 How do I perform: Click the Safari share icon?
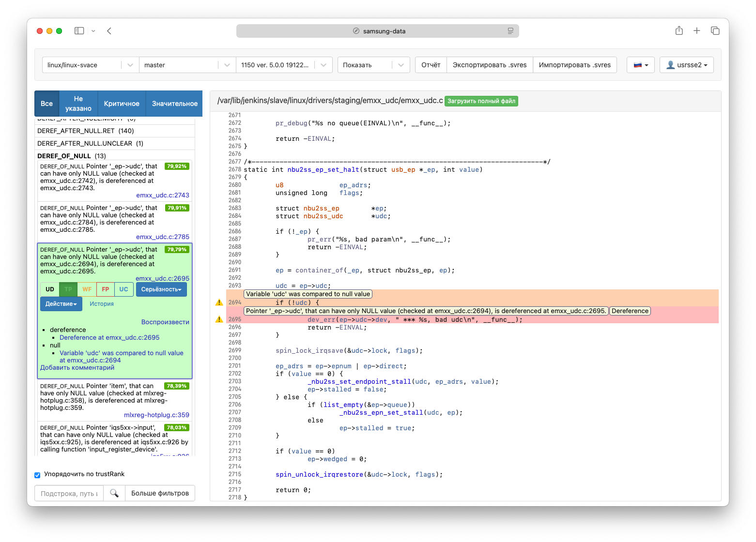coord(679,31)
